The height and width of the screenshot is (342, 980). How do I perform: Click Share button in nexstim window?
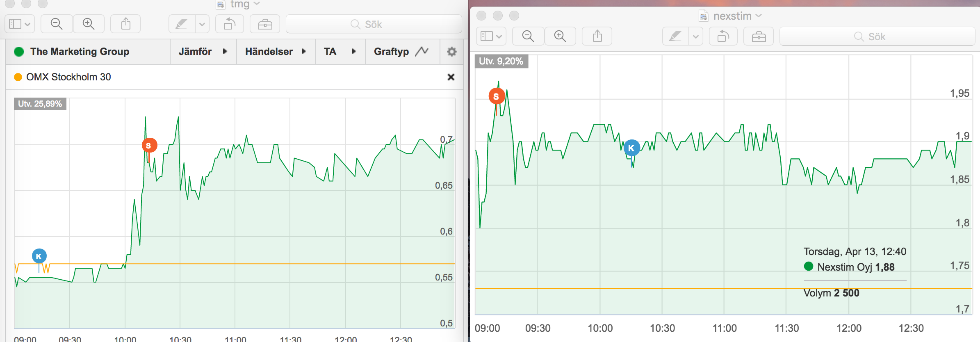pyautogui.click(x=597, y=36)
